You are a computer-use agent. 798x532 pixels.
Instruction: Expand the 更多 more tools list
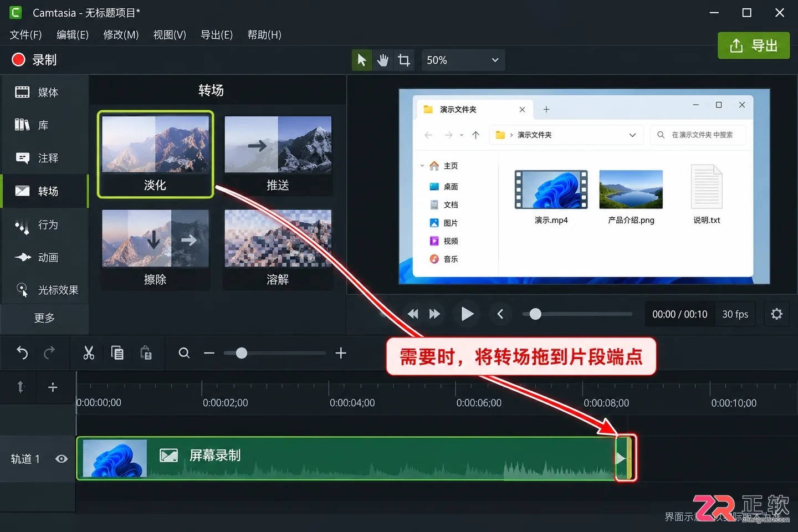[x=44, y=318]
